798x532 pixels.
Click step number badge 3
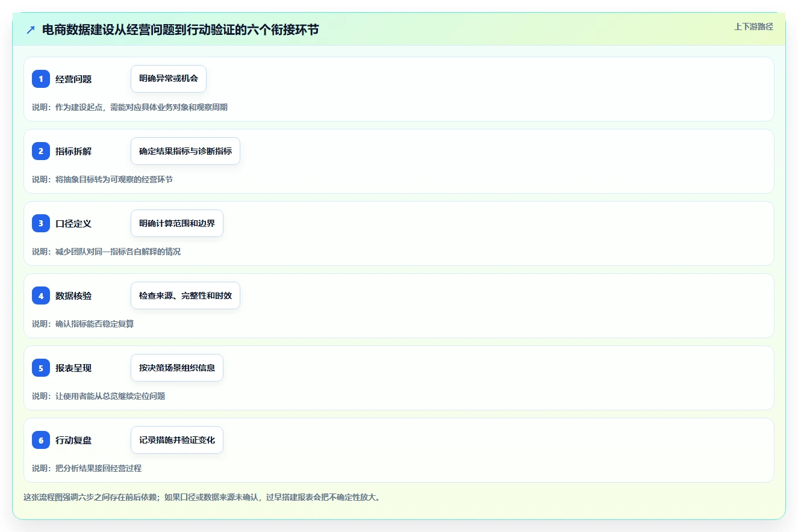click(41, 223)
